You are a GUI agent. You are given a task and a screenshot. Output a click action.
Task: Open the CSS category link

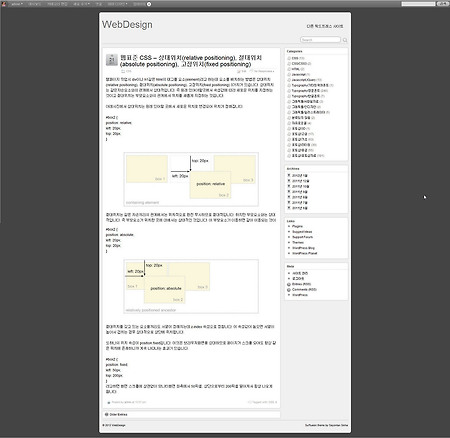pos(295,58)
